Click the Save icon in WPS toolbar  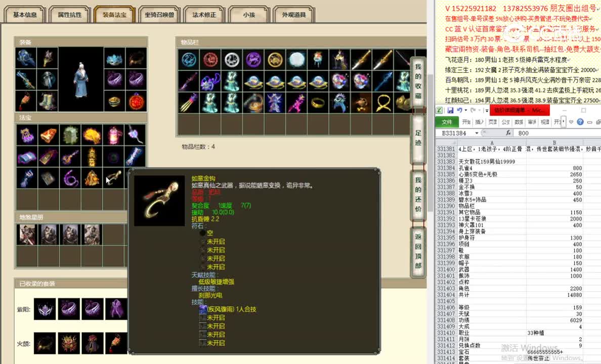point(451,110)
